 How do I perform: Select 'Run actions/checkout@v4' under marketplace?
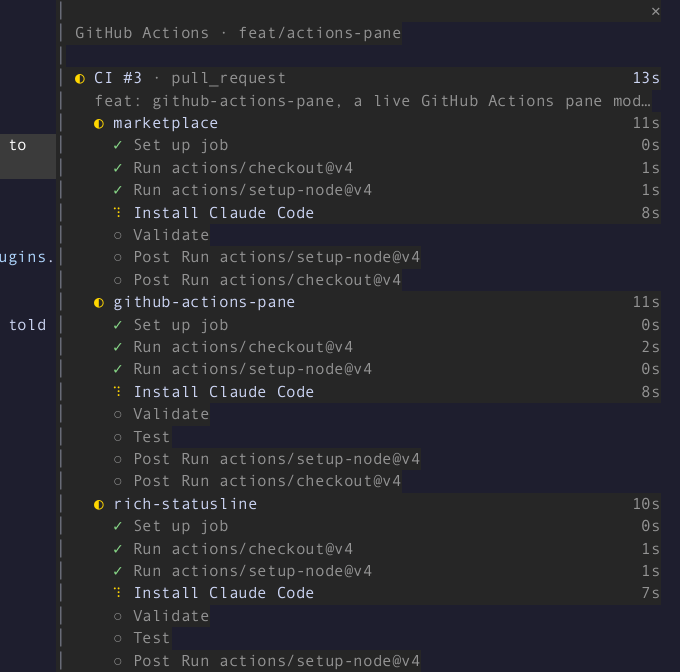(x=243, y=168)
